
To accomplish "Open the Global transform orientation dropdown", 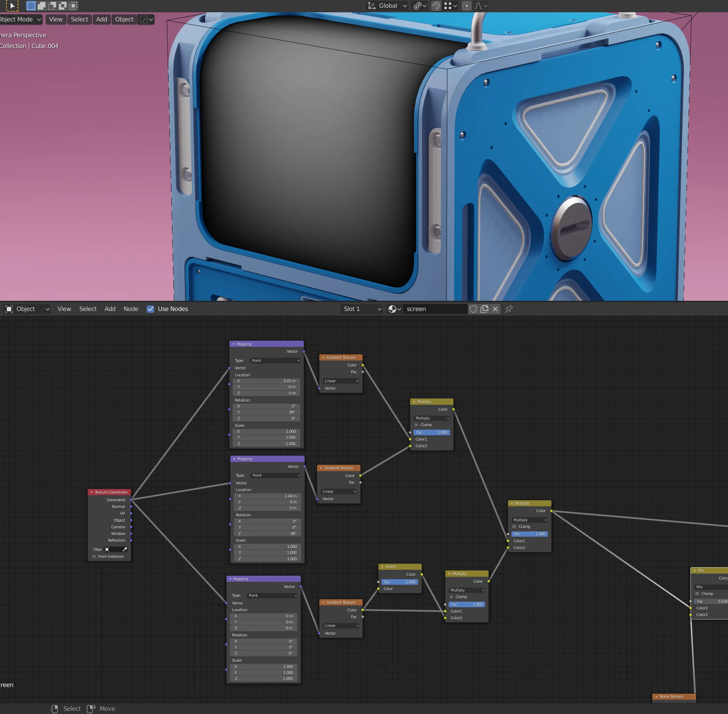I will tap(387, 6).
